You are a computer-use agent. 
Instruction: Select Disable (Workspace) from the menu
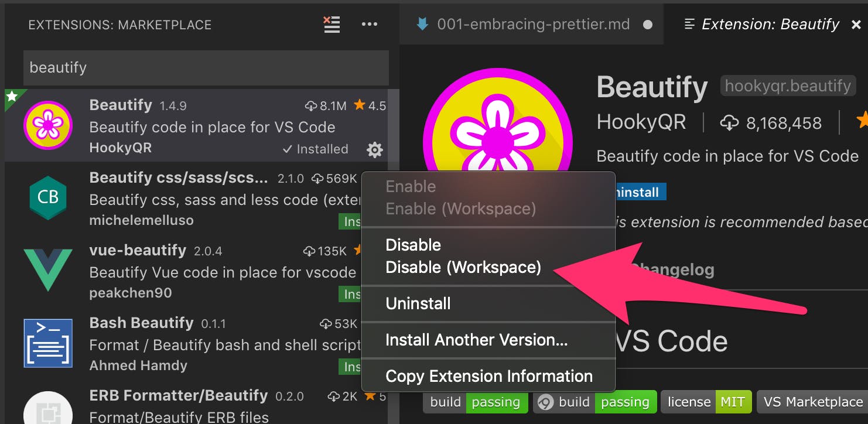(463, 268)
